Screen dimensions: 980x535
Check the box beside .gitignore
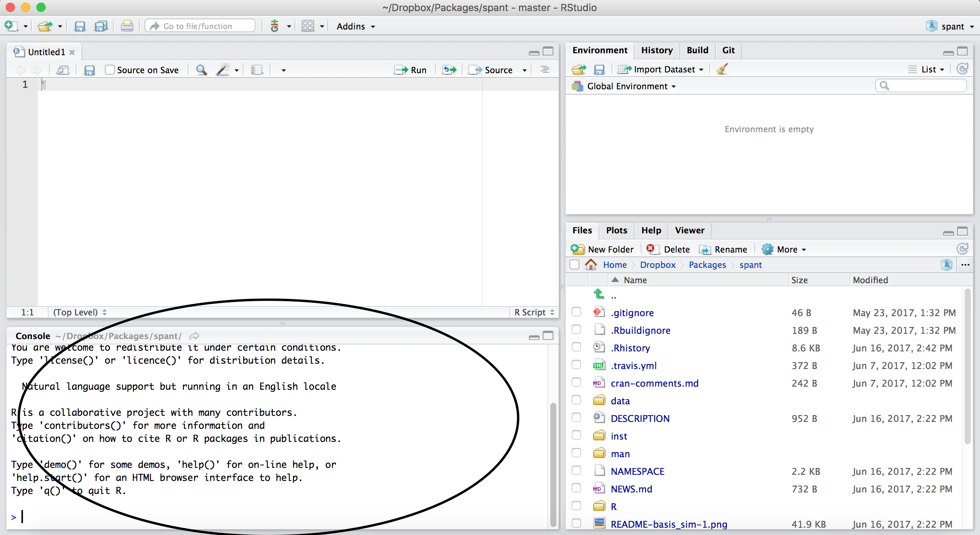576,312
